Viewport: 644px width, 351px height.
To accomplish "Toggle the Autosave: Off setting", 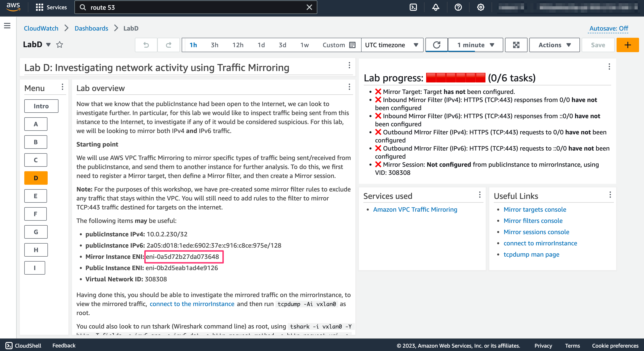I will tap(608, 29).
